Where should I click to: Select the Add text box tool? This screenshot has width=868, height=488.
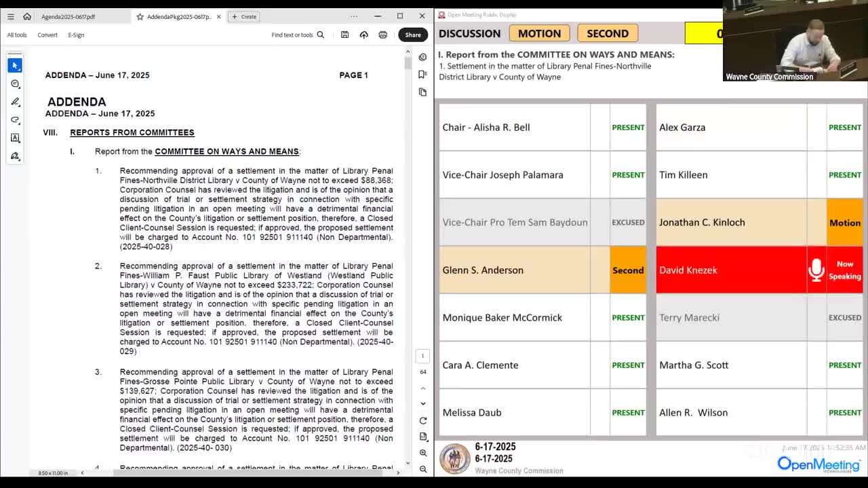[15, 138]
